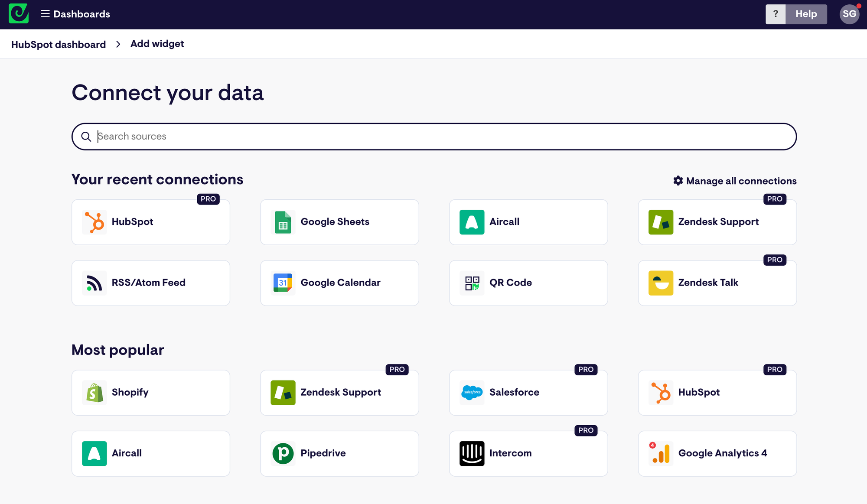Pick the Pipedrive source card
The width and height of the screenshot is (867, 504).
coord(339,453)
